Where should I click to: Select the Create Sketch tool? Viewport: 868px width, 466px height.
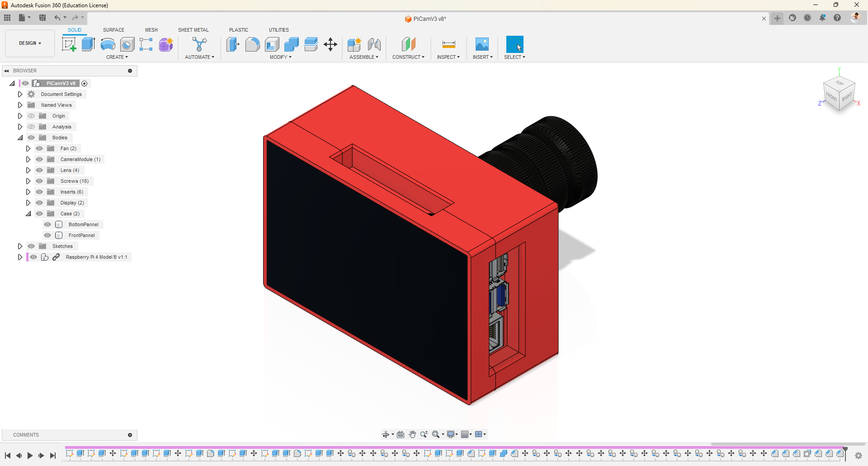click(x=69, y=44)
